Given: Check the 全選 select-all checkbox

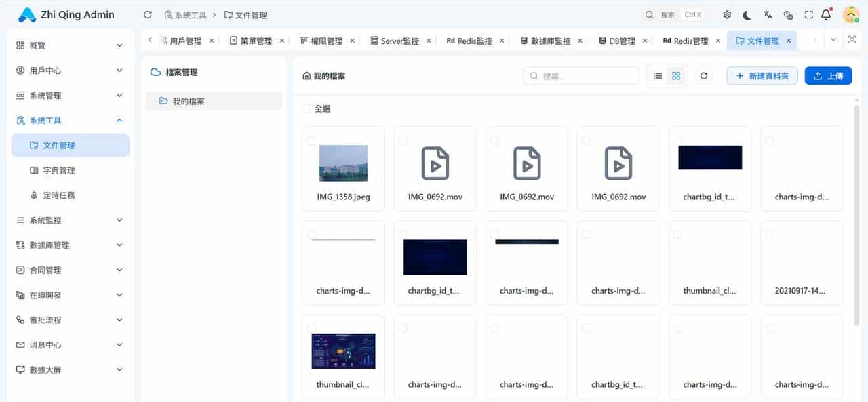Looking at the screenshot, I should pyautogui.click(x=304, y=108).
